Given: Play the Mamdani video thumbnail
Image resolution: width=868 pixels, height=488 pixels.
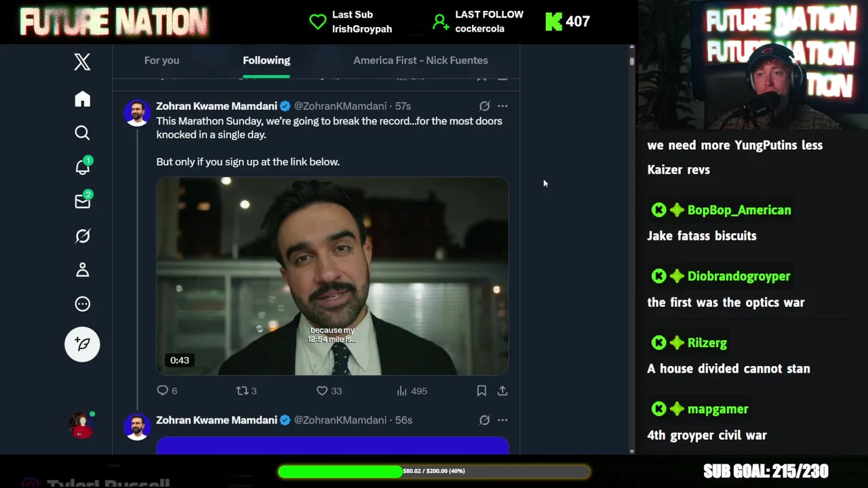Looking at the screenshot, I should pos(332,276).
